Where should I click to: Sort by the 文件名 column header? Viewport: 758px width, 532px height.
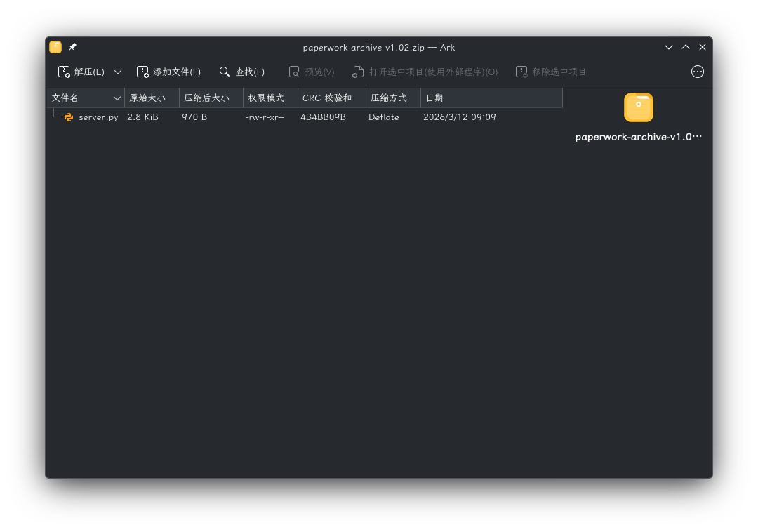86,98
